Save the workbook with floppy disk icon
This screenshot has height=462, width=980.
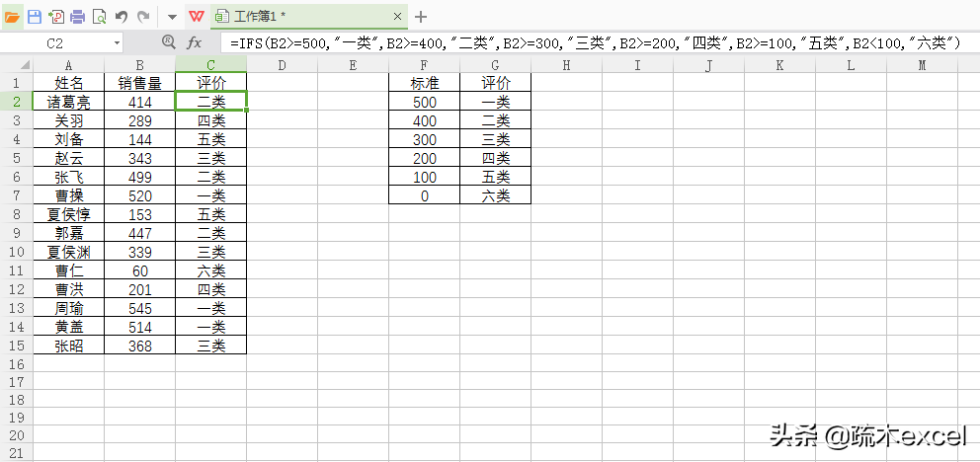pyautogui.click(x=35, y=17)
